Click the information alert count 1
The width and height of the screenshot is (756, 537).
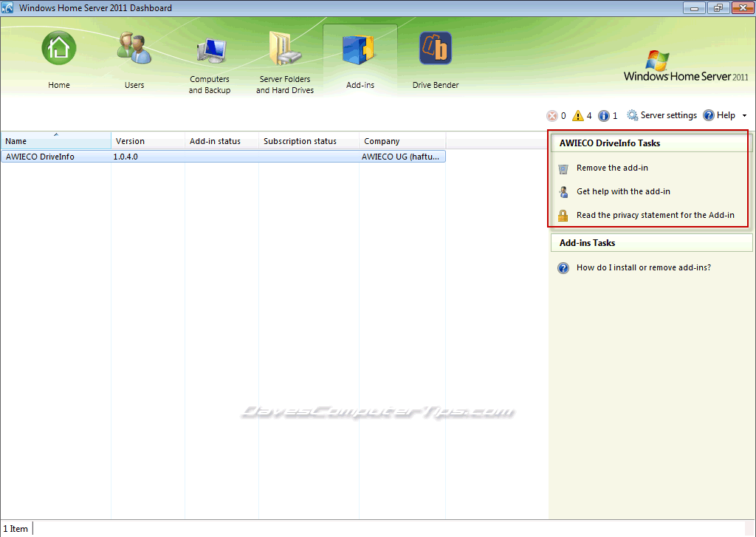615,116
